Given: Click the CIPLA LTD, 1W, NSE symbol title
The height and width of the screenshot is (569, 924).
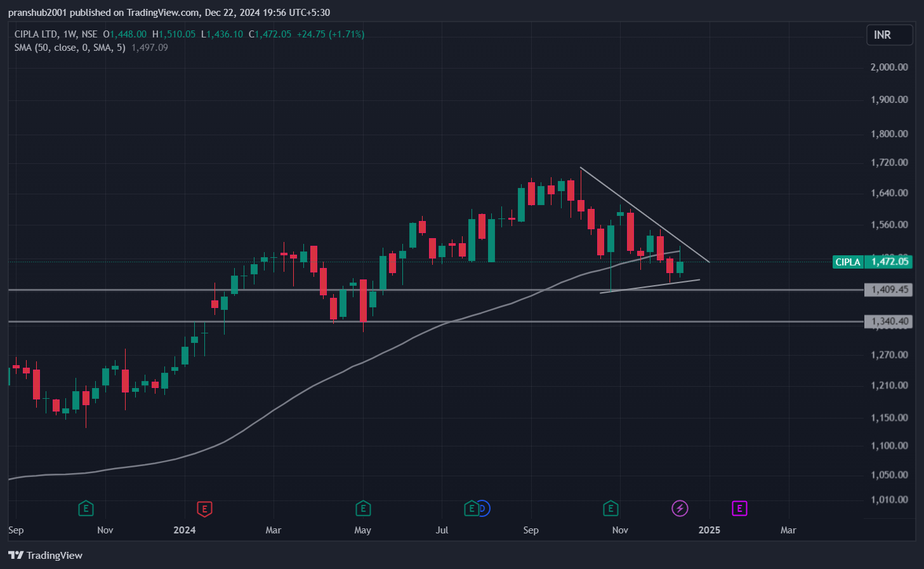Looking at the screenshot, I should click(56, 34).
